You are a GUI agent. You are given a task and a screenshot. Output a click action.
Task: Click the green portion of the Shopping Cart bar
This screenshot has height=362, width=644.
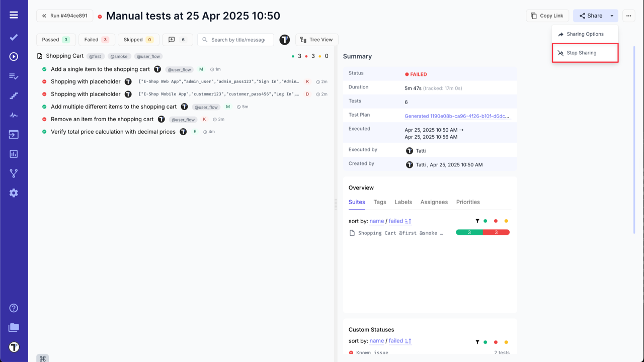[x=468, y=232]
